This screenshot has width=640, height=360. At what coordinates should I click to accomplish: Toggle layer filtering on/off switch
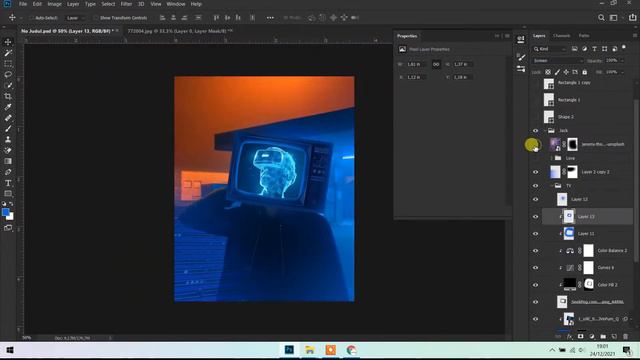point(624,48)
